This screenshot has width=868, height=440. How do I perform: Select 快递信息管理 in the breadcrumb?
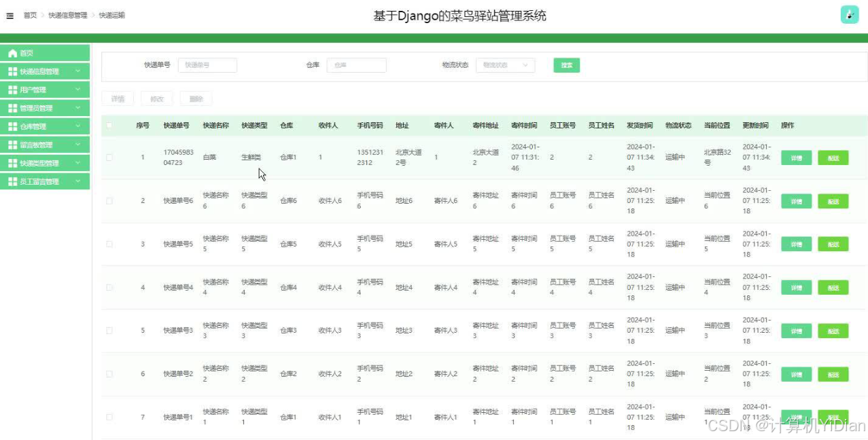(68, 15)
